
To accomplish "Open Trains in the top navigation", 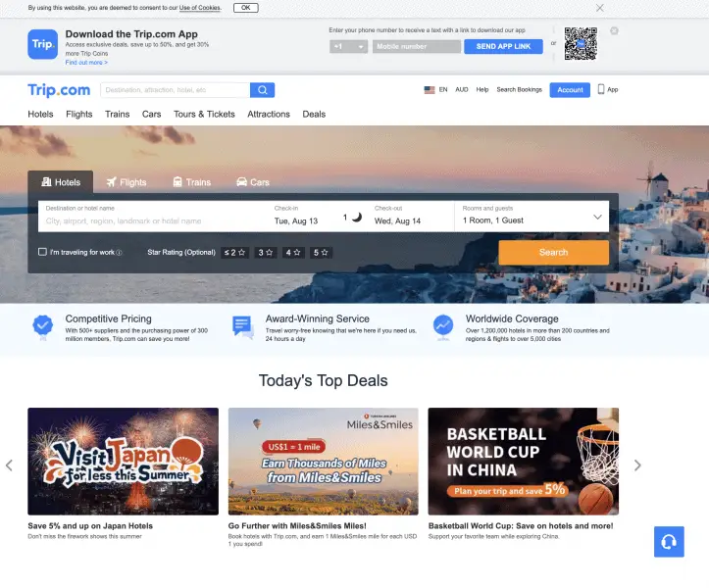I will (117, 114).
